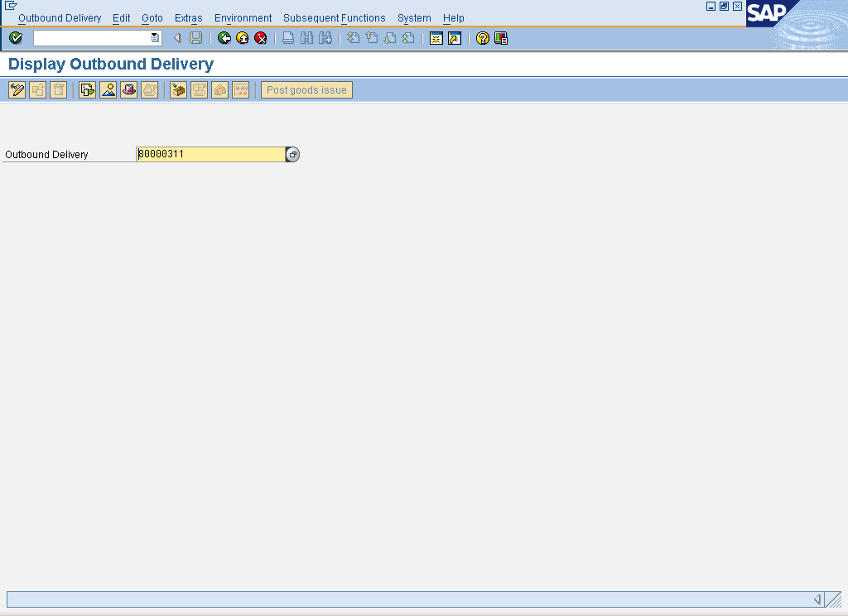
Task: Click the greyed Serial Numbers icon
Action: point(241,89)
